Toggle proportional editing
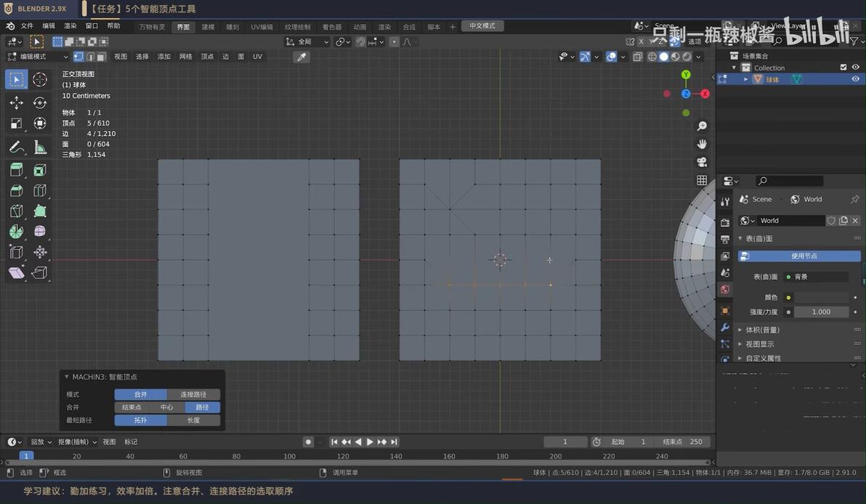Viewport: 866px width, 504px height. [x=394, y=42]
